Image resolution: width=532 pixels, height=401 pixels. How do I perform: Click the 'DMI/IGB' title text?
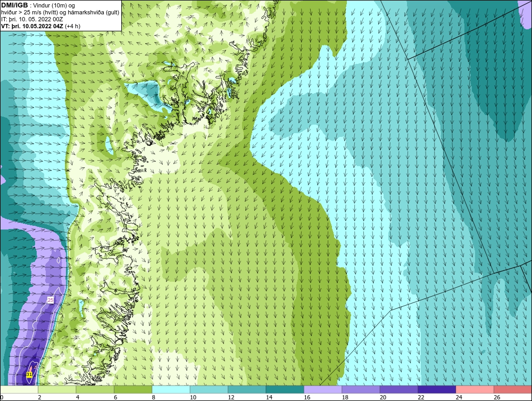[14, 5]
